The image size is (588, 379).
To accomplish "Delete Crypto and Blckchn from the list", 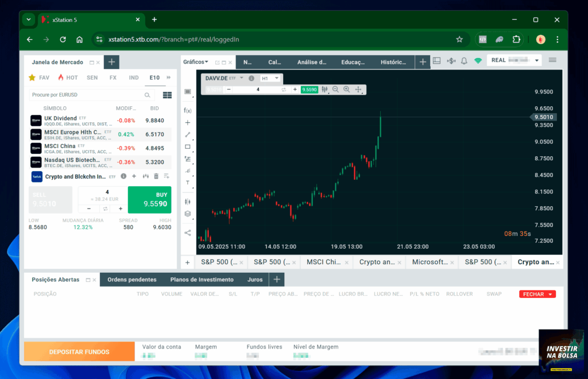I will pyautogui.click(x=156, y=176).
